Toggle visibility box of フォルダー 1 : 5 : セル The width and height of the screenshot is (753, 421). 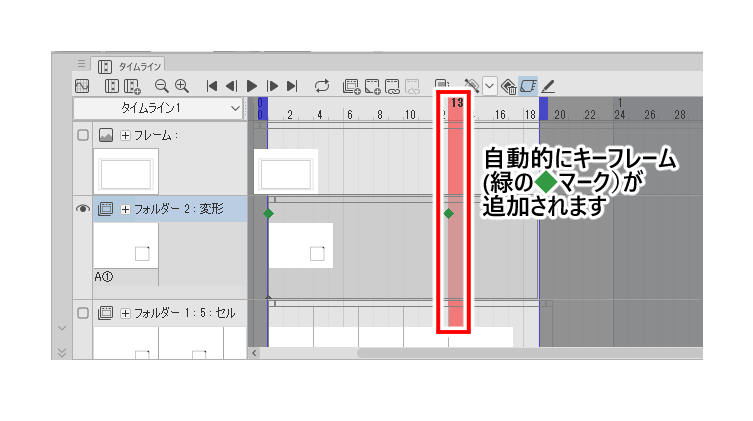tap(83, 313)
